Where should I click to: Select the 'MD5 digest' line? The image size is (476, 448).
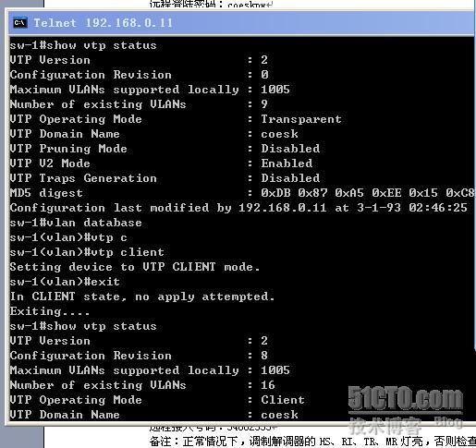(242, 193)
